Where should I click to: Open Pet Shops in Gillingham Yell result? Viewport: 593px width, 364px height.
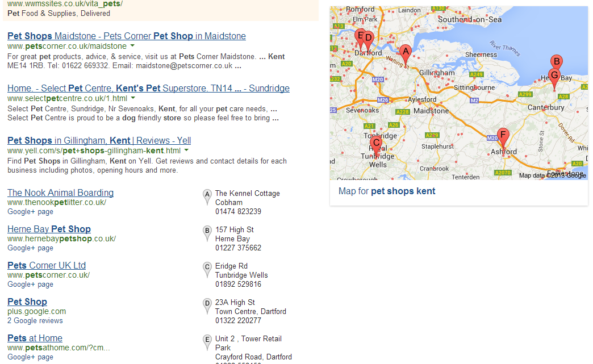[99, 140]
